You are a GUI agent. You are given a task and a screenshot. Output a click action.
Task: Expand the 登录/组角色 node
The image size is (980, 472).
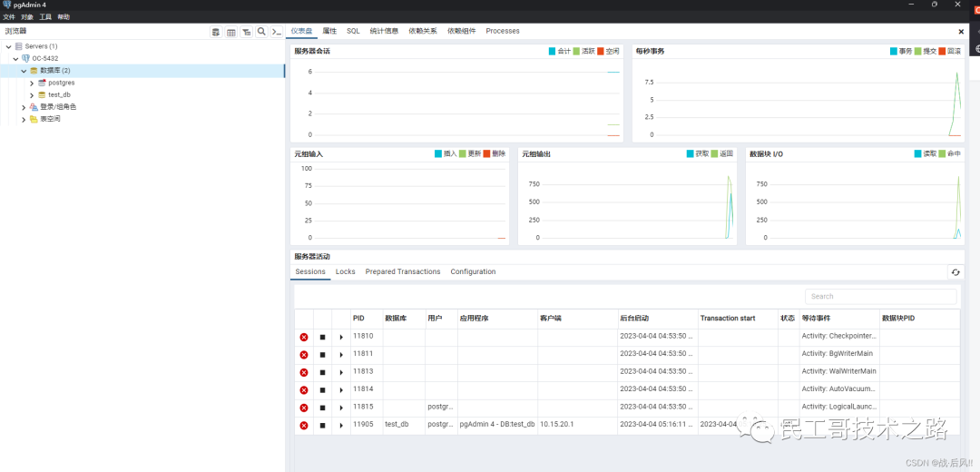[x=24, y=107]
